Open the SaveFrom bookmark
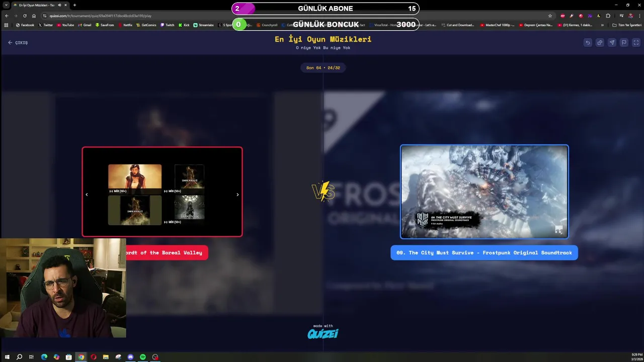The width and height of the screenshot is (644, 362). [x=105, y=25]
